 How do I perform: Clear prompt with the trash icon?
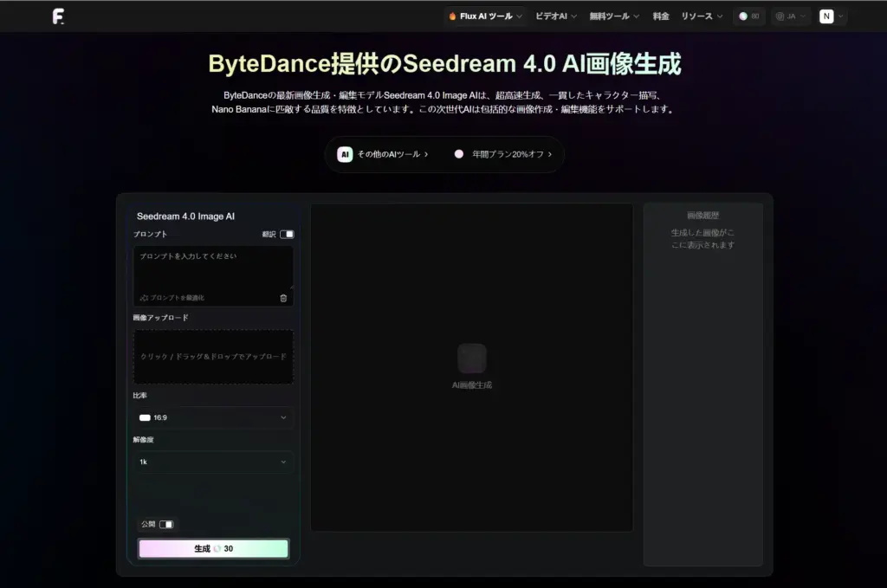pos(283,298)
